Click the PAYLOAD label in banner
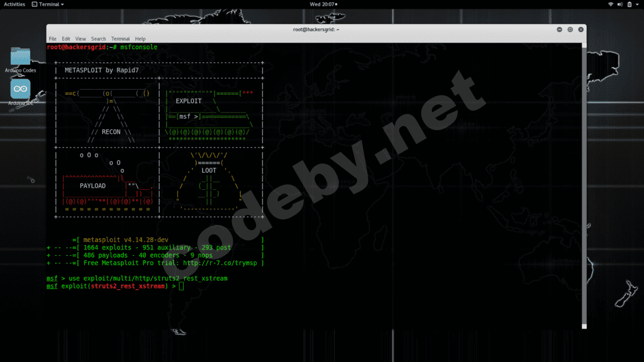The image size is (644, 362). pyautogui.click(x=92, y=186)
